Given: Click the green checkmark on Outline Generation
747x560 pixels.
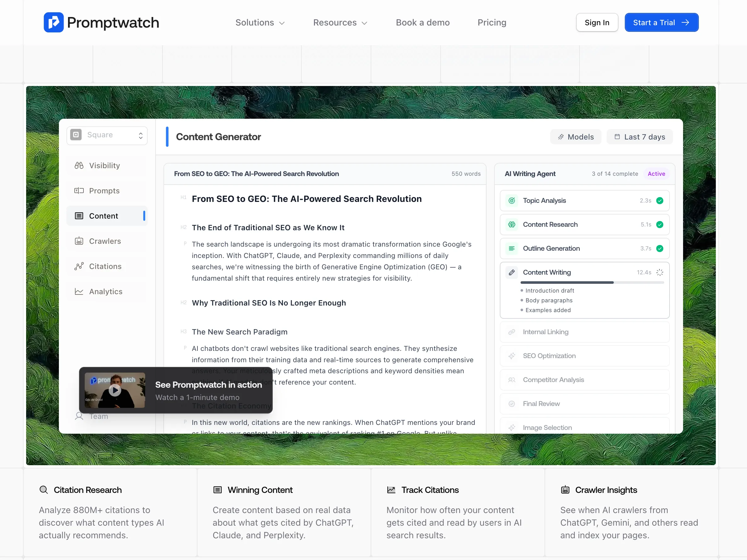Looking at the screenshot, I should (659, 249).
